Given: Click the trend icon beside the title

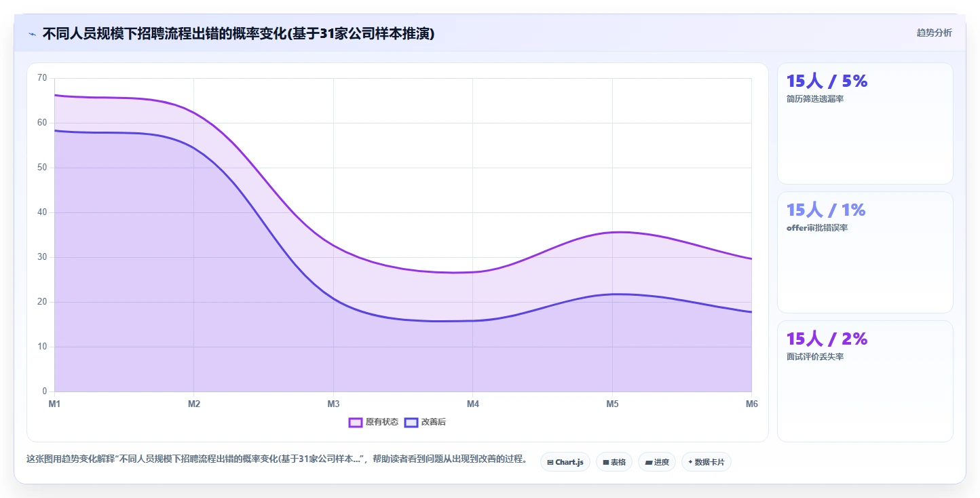Looking at the screenshot, I should point(32,34).
